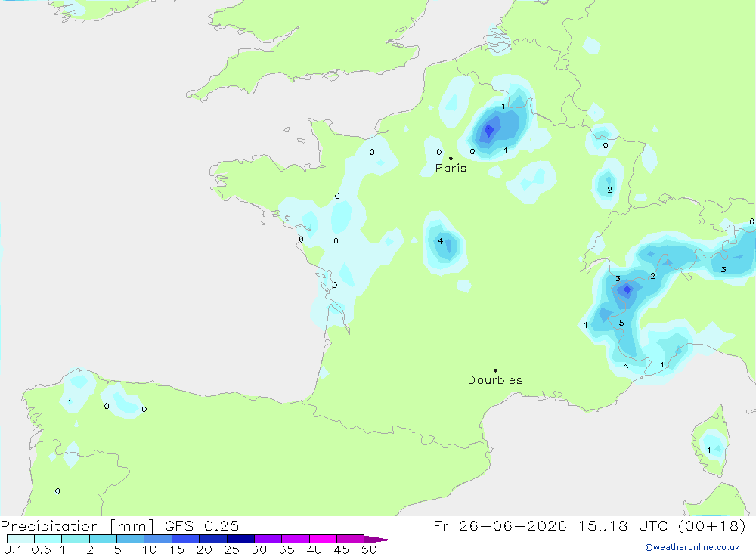The image size is (756, 554).
Task: Click the '40' legend scale label
Action: point(314,549)
